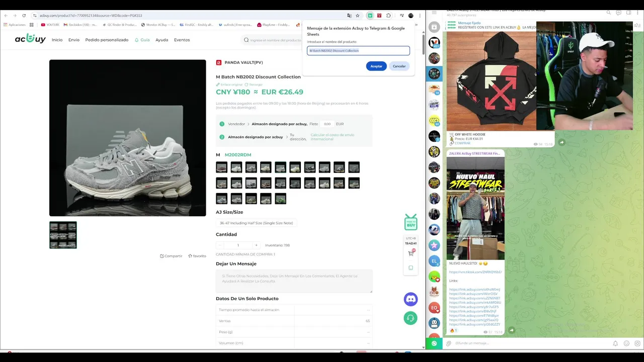Image resolution: width=644 pixels, height=362 pixels.
Task: Open the Guía menu item
Action: (142, 40)
